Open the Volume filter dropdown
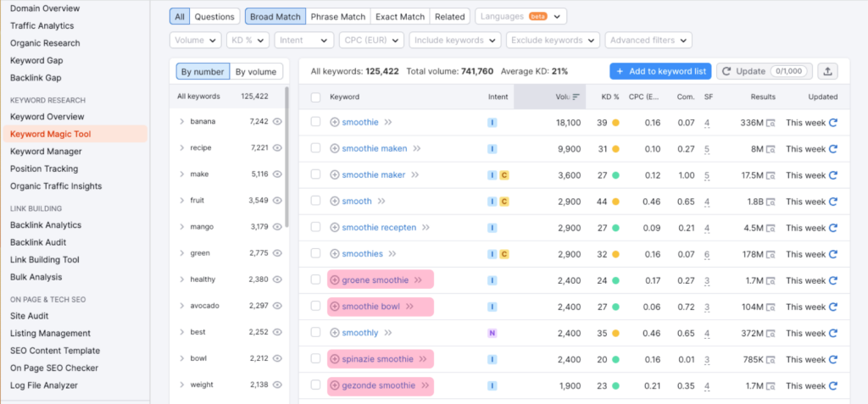Screen dimensions: 868x404 coord(196,41)
